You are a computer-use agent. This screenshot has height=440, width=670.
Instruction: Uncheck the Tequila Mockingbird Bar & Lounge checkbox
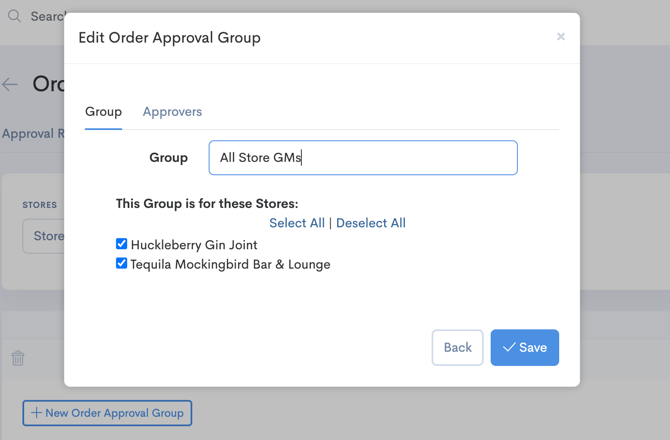pyautogui.click(x=121, y=264)
